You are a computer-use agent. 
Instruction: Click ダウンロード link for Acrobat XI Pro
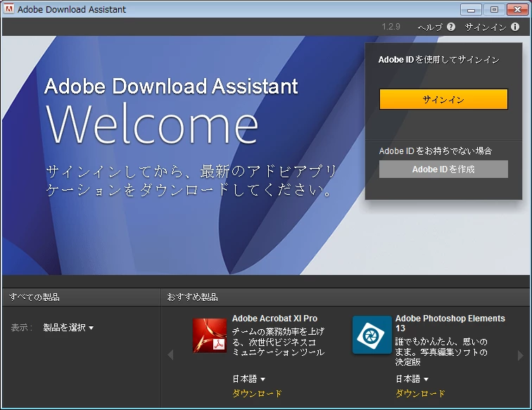[x=257, y=394]
